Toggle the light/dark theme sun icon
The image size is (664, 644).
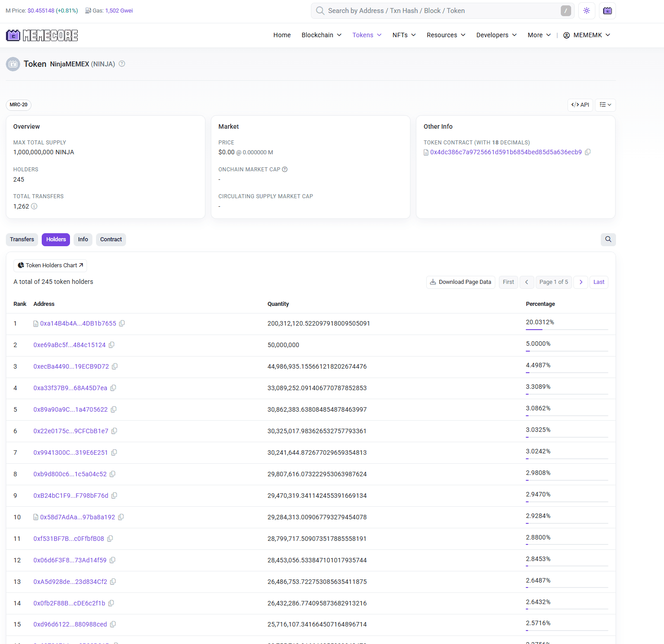click(x=586, y=11)
